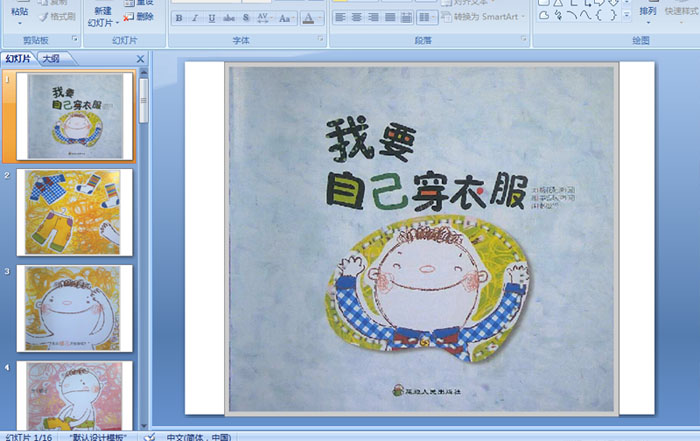Viewport: 700px width, 441px height.
Task: Open Aa change case menu
Action: tap(285, 18)
